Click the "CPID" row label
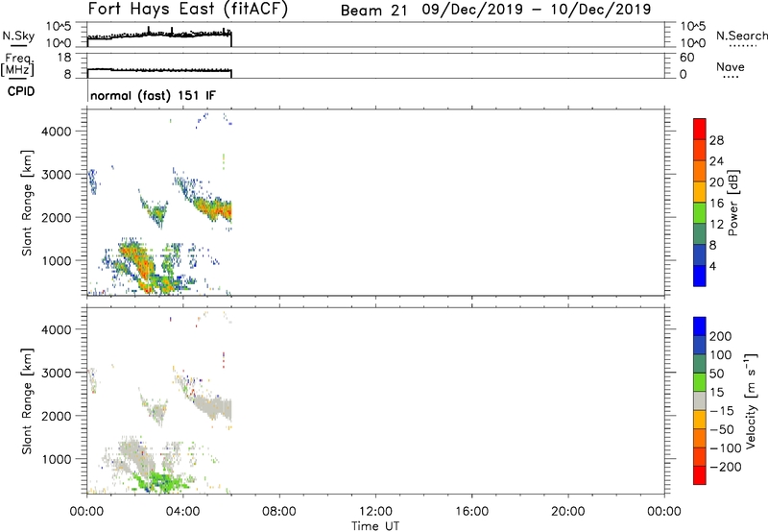 pos(21,91)
